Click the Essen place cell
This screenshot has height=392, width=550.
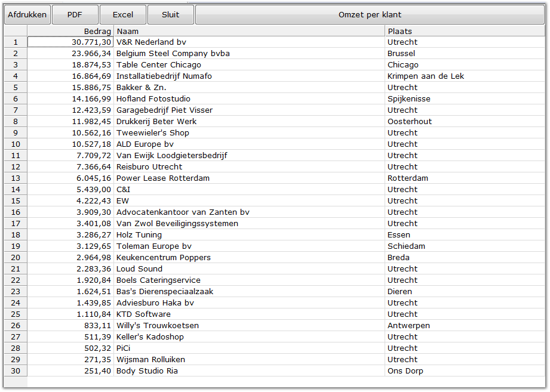tap(465, 234)
